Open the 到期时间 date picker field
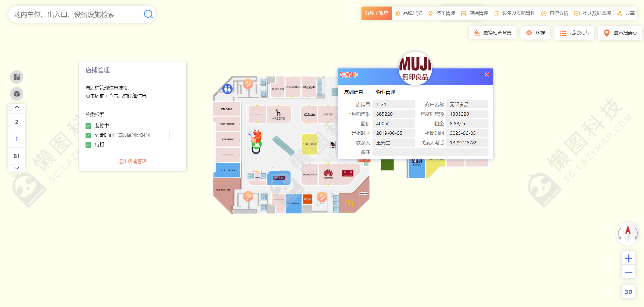Screen dimensions: 644x307 [x=142, y=135]
